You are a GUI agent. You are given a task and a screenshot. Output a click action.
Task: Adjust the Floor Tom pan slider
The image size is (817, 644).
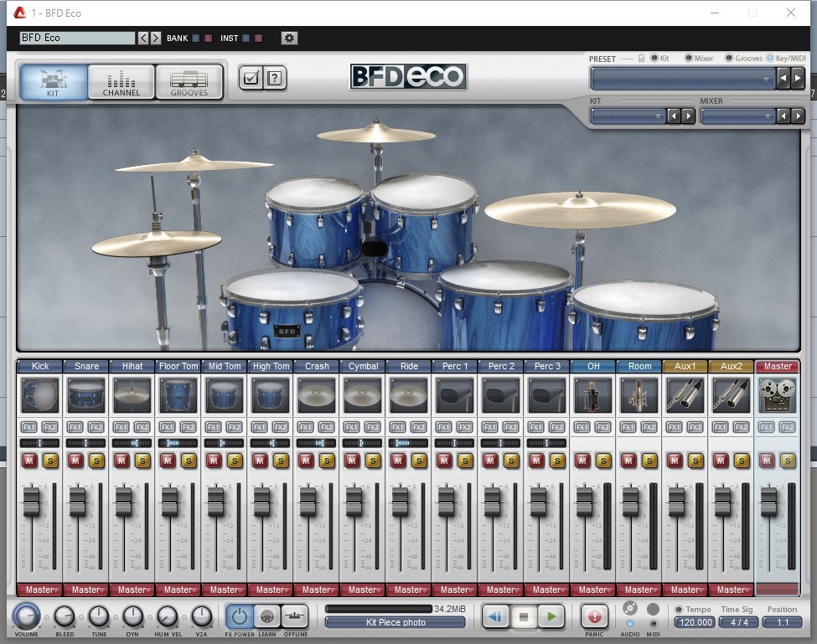click(178, 443)
